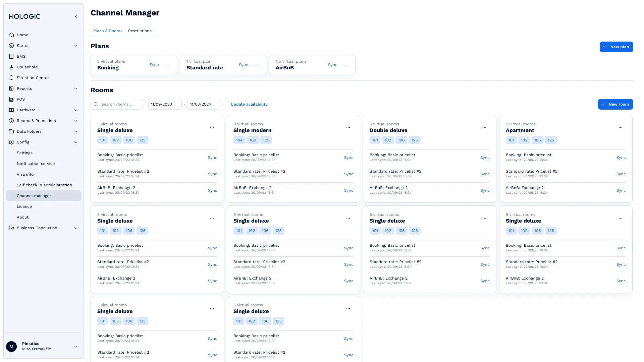Click the Update availability link
The width and height of the screenshot is (644, 362).
(249, 104)
